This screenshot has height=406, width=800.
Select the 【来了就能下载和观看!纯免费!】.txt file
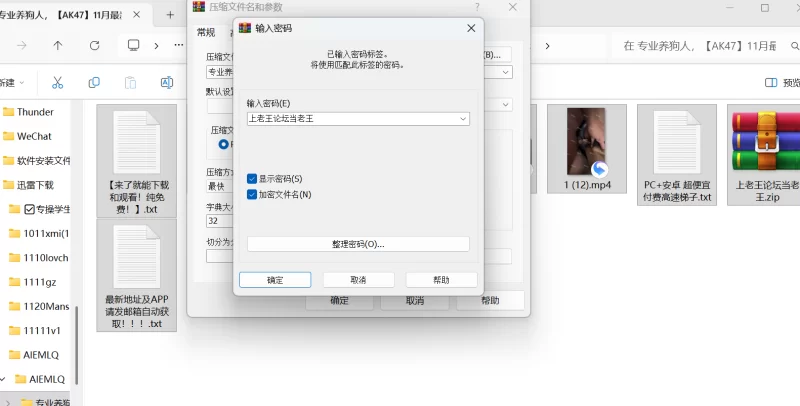tap(137, 161)
